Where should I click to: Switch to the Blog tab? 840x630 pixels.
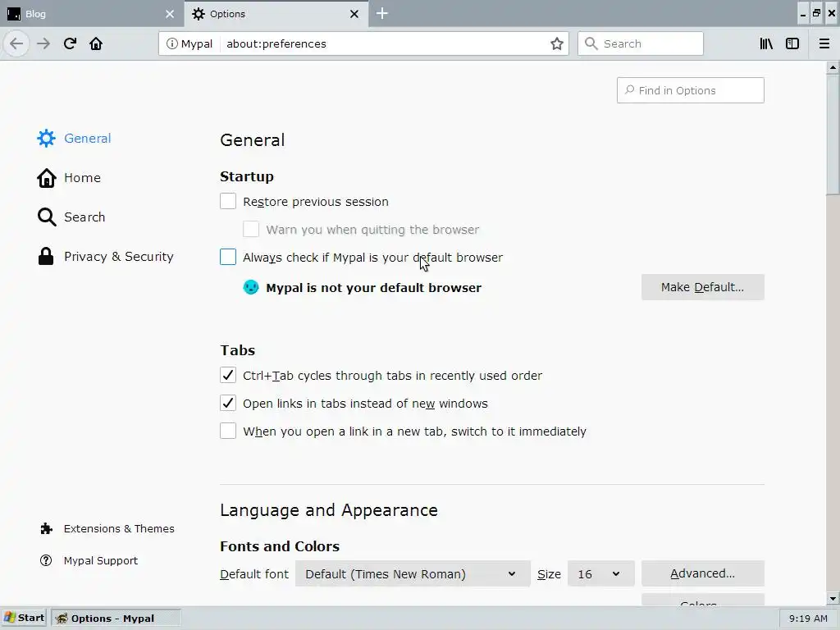[91, 14]
